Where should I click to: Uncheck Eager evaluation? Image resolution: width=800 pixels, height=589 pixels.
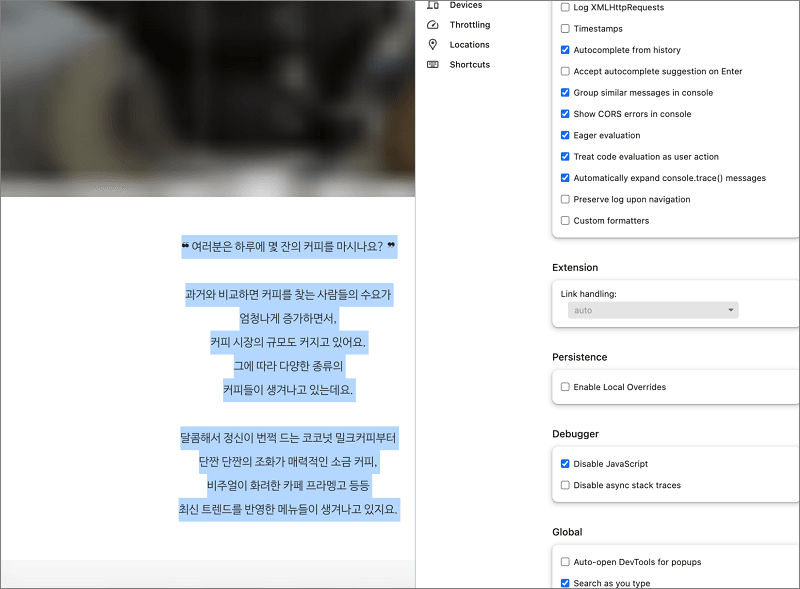coord(565,135)
